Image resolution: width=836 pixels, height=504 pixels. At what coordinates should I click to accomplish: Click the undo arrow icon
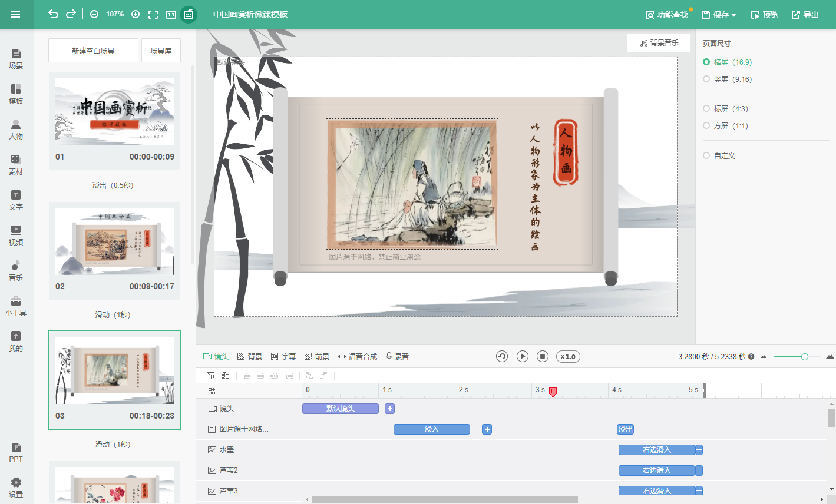pyautogui.click(x=53, y=14)
